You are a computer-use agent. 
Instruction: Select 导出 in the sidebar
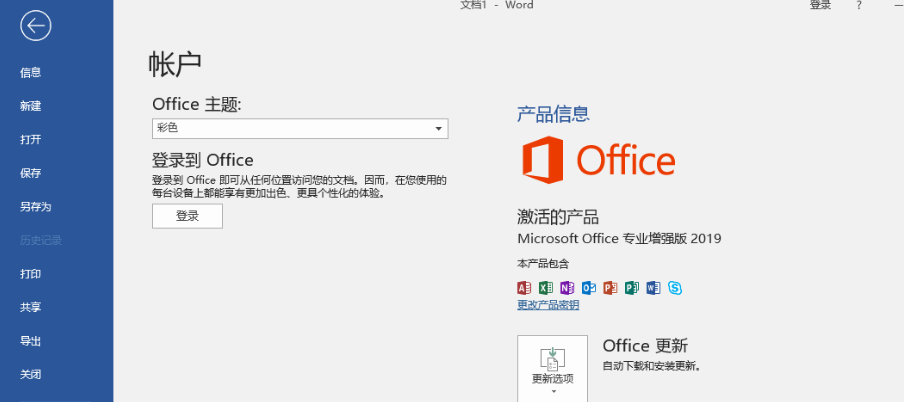coord(31,341)
